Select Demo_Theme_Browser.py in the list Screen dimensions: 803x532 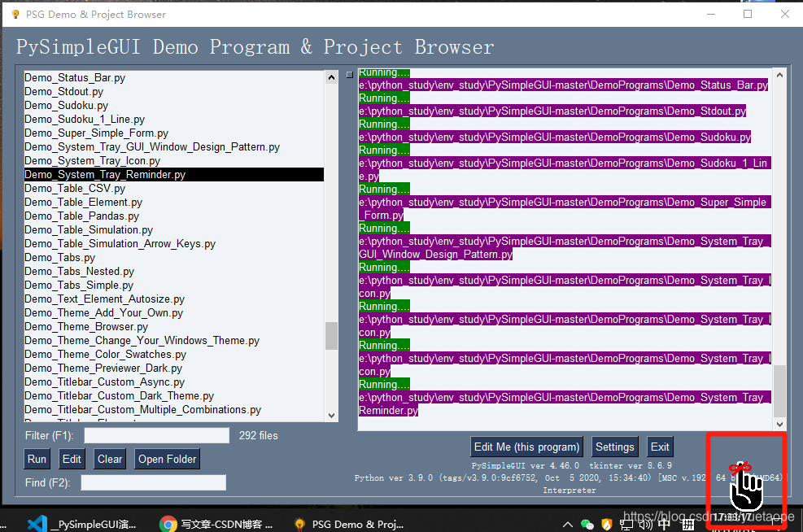coord(174,327)
